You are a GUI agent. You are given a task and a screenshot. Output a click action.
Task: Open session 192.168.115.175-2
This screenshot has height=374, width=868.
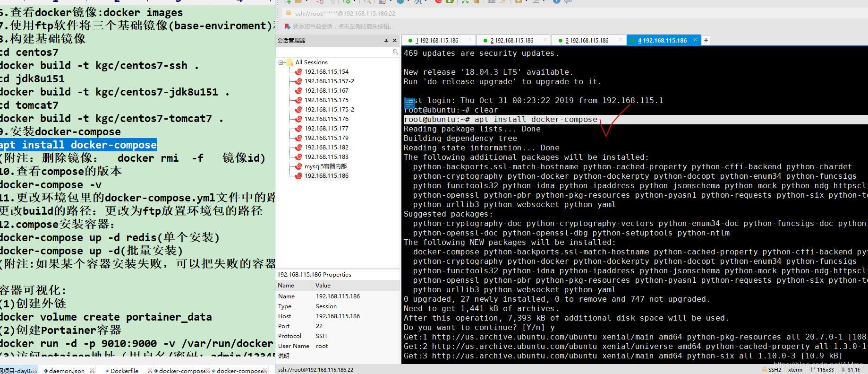329,110
